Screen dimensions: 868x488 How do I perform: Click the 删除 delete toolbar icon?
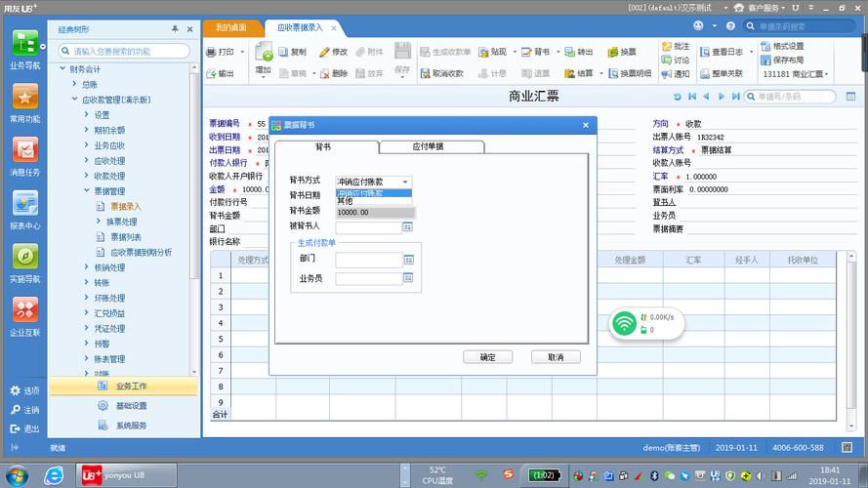pos(324,73)
